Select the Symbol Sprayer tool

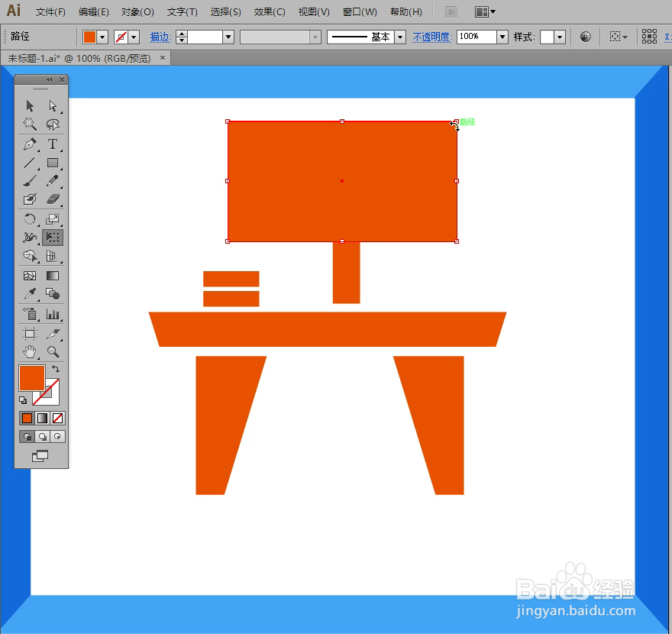coord(30,314)
